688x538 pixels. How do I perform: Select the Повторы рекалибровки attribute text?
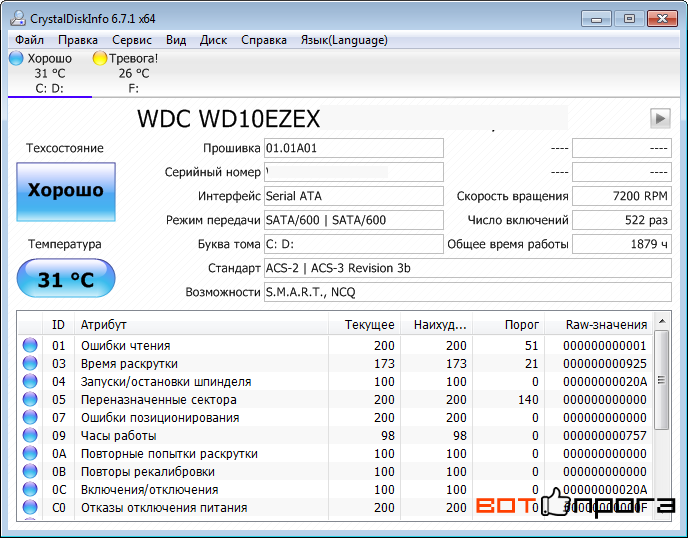[147, 472]
